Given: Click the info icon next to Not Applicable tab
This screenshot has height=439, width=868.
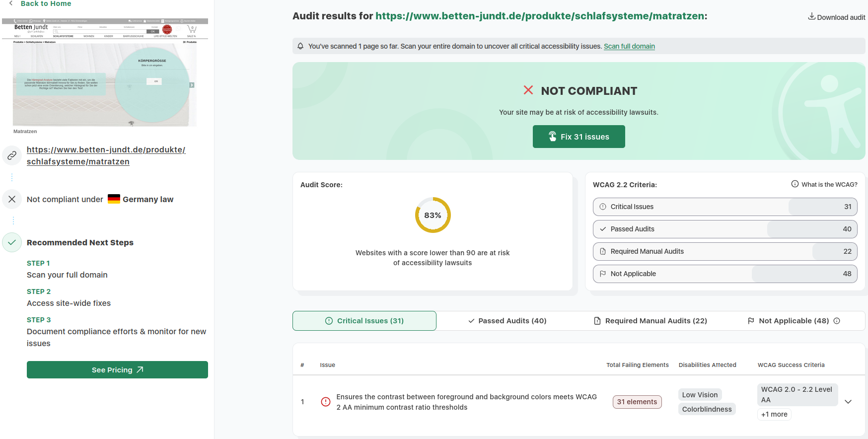Looking at the screenshot, I should [x=837, y=321].
